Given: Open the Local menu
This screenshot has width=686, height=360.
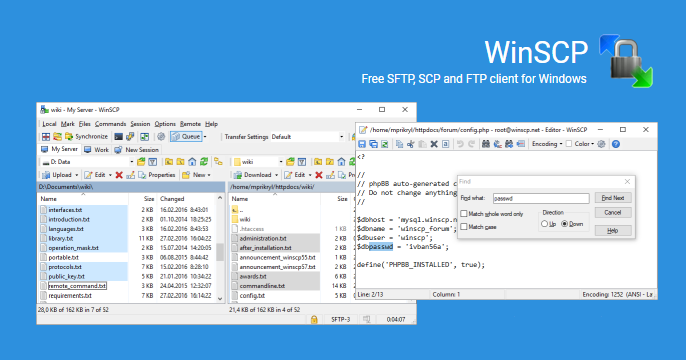Looking at the screenshot, I should point(49,124).
